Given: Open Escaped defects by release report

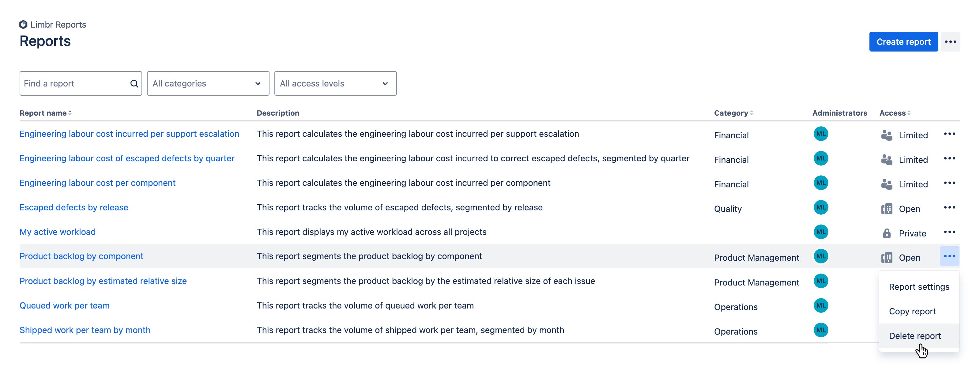Looking at the screenshot, I should coord(74,208).
